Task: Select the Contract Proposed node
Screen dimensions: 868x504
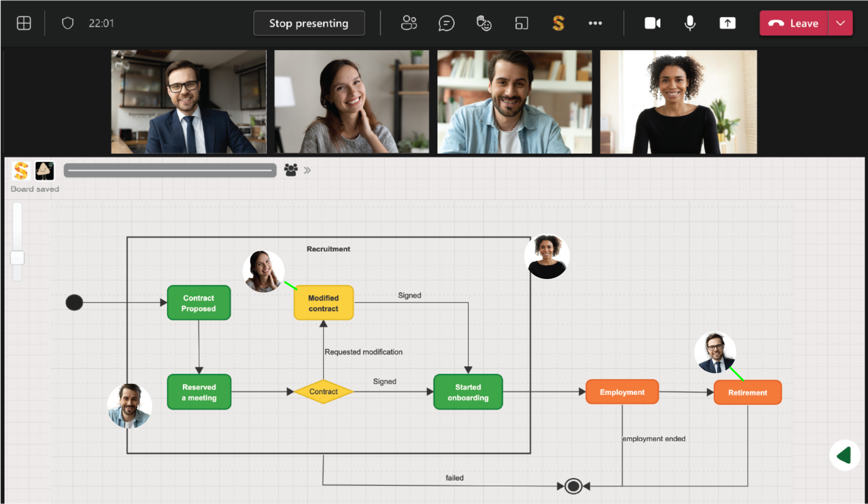Action: (x=199, y=303)
